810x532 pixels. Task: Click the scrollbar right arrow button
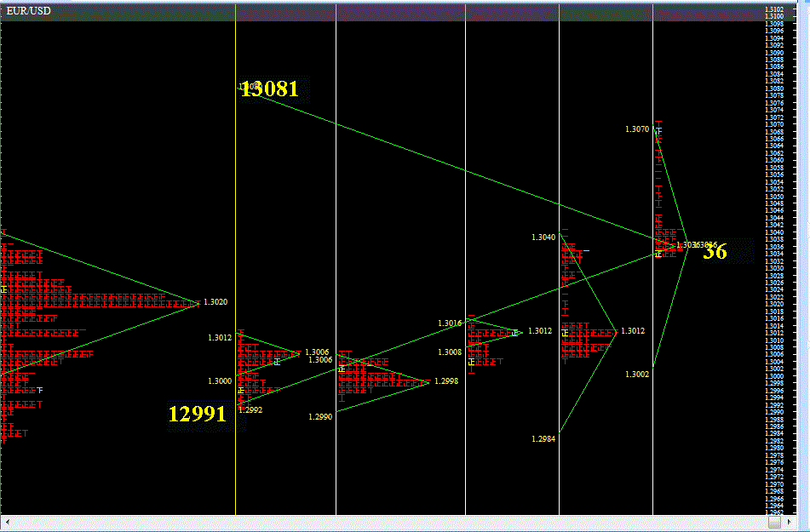click(x=789, y=522)
